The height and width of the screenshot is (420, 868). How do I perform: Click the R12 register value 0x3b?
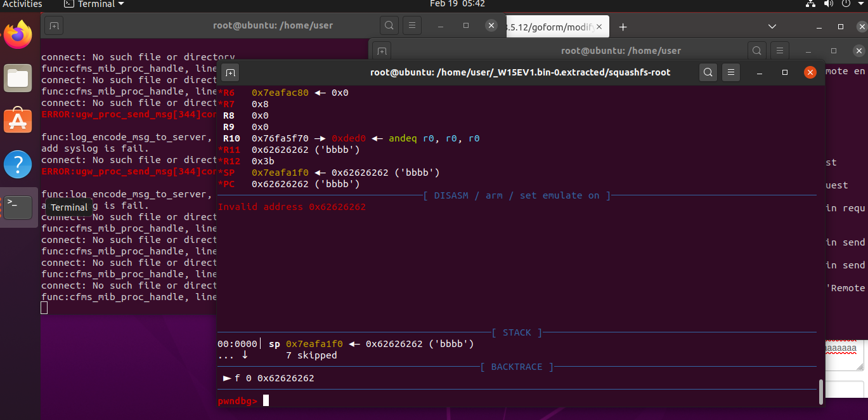tap(263, 161)
